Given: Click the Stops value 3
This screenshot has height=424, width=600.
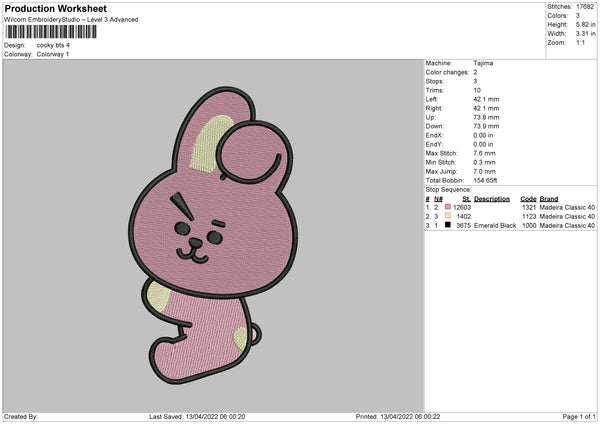Looking at the screenshot, I should [x=475, y=81].
